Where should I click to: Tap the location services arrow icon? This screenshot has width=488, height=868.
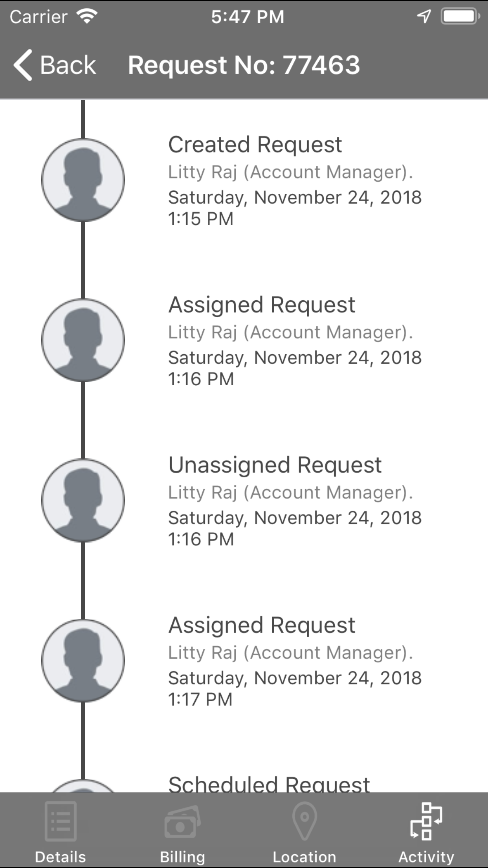tap(424, 17)
